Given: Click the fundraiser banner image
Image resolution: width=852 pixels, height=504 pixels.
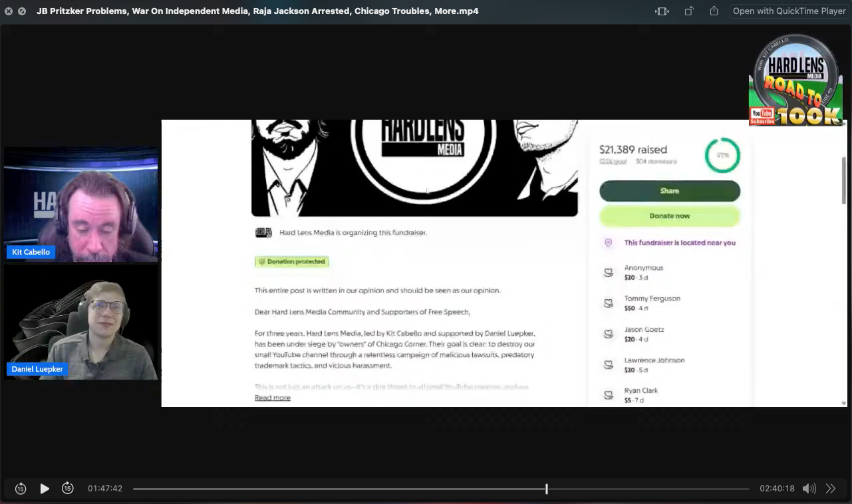Looking at the screenshot, I should (x=414, y=168).
